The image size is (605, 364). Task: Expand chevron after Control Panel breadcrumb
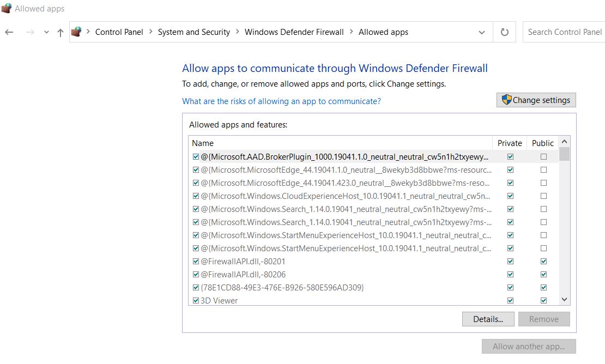click(x=150, y=32)
